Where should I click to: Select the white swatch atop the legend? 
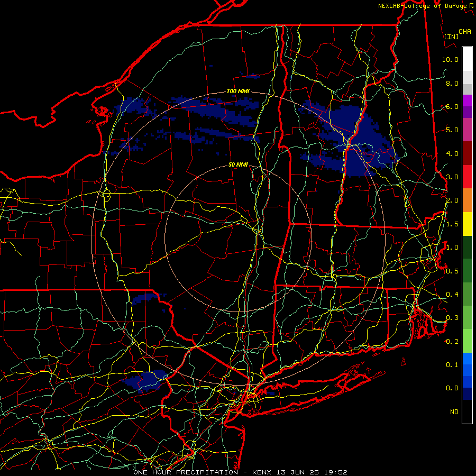(x=467, y=59)
